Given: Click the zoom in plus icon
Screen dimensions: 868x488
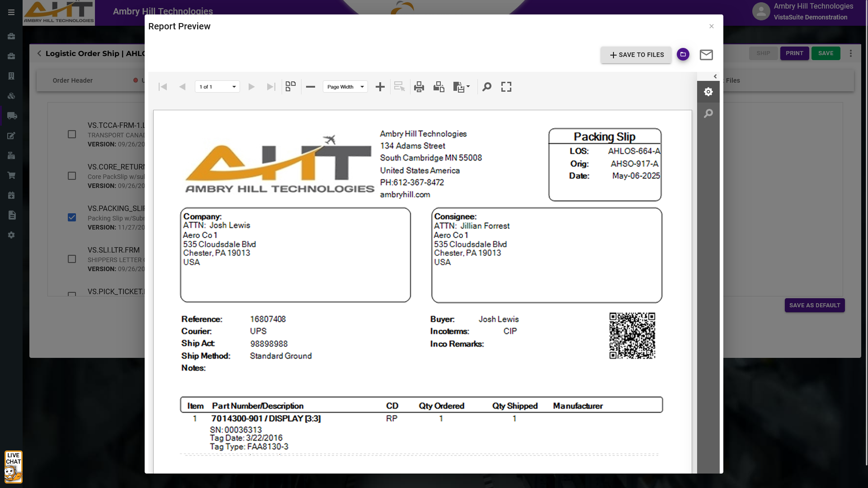Looking at the screenshot, I should click(380, 87).
